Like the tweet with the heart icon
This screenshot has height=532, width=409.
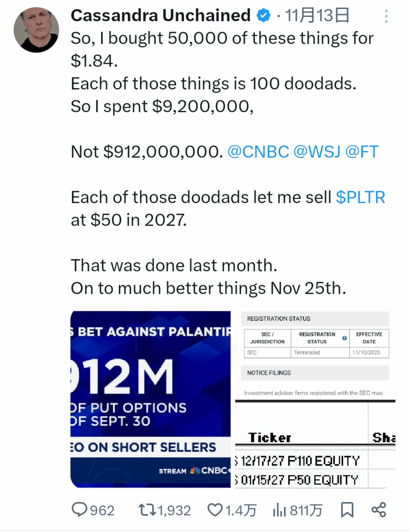click(x=214, y=510)
